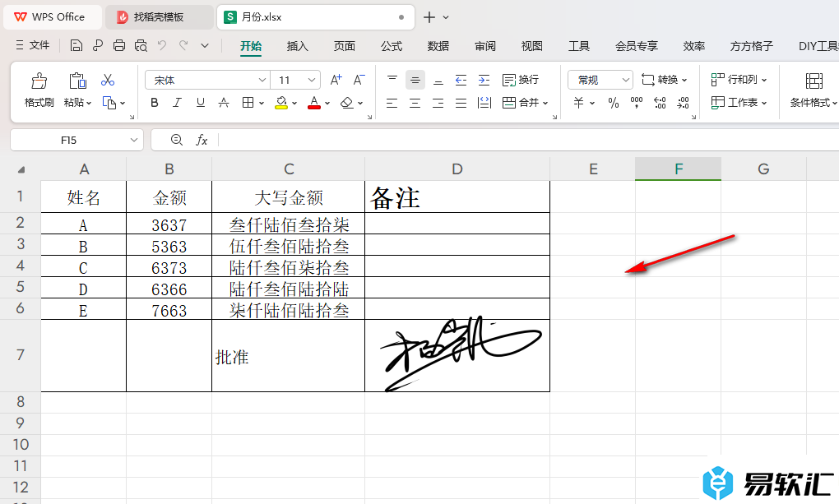Open the 会员专享 member tab
The width and height of the screenshot is (839, 504).
(x=637, y=46)
